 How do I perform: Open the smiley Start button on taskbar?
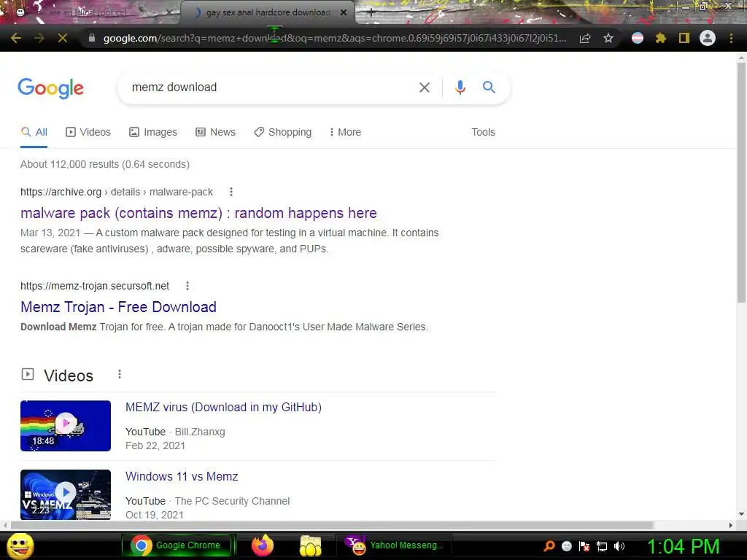(x=20, y=545)
